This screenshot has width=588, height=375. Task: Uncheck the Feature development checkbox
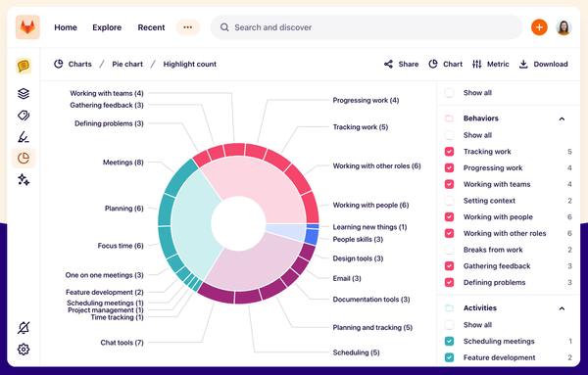[x=449, y=357]
